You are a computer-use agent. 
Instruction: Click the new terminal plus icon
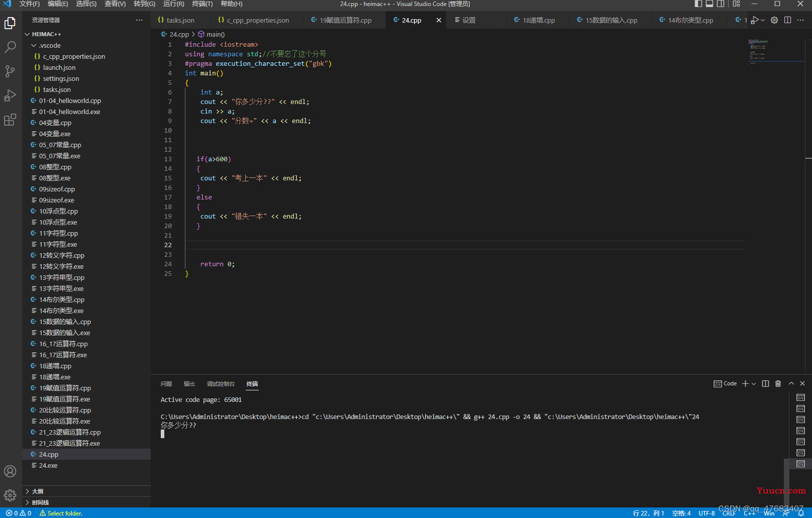tap(745, 383)
